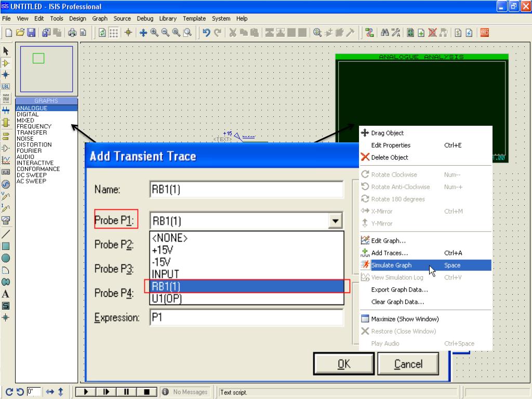This screenshot has width=532, height=399.
Task: Choose RB1(1) in the probe dropdown list
Action: tap(247, 286)
